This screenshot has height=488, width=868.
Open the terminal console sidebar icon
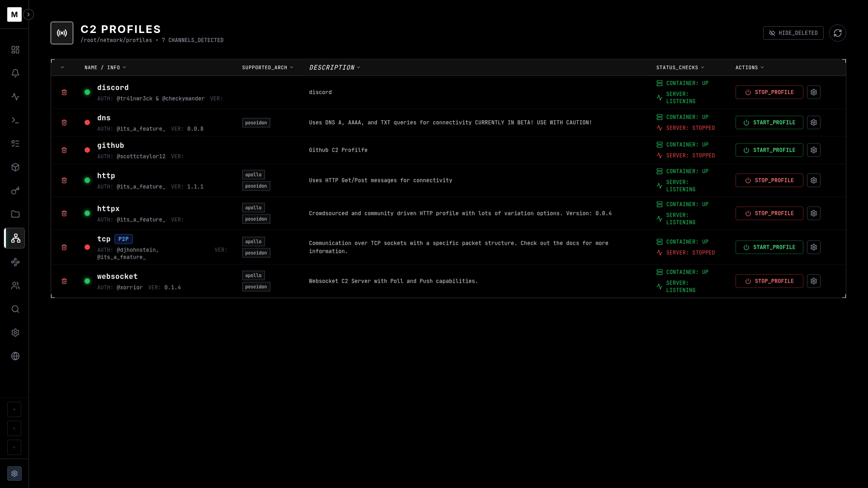point(15,120)
